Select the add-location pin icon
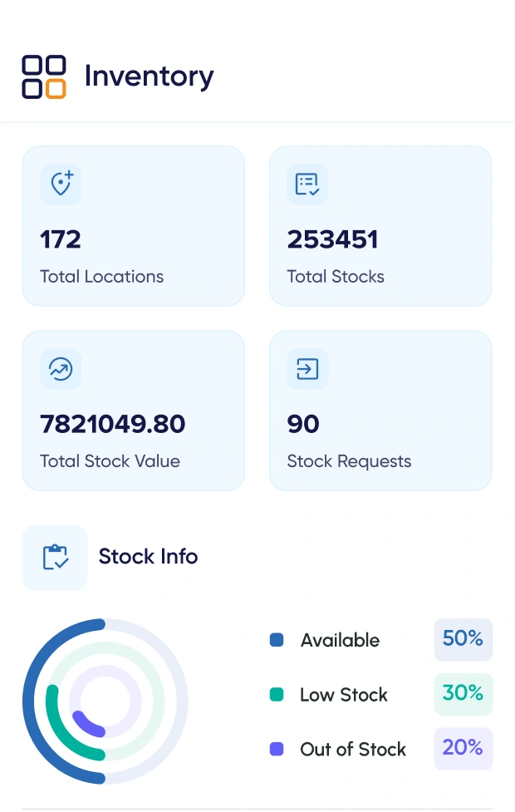 60,185
